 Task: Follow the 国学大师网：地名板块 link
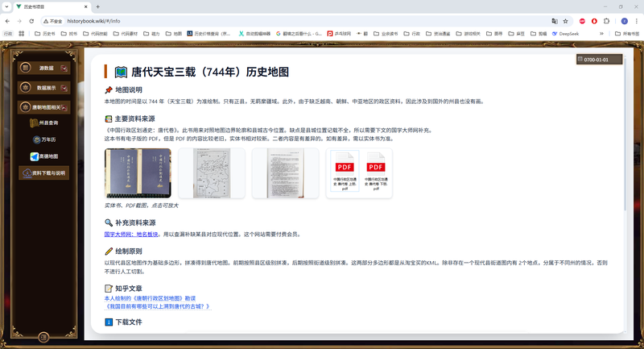pos(132,234)
